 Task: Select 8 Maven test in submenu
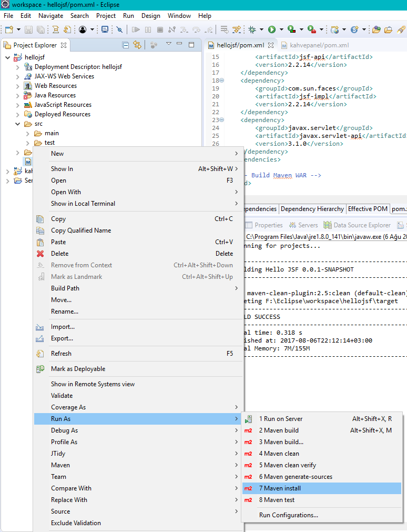(322, 500)
